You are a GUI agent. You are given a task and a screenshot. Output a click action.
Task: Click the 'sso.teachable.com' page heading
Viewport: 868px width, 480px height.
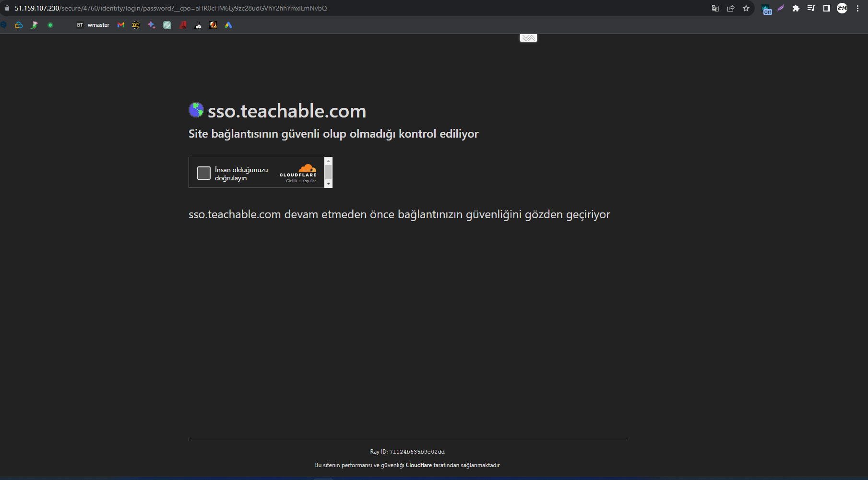287,111
